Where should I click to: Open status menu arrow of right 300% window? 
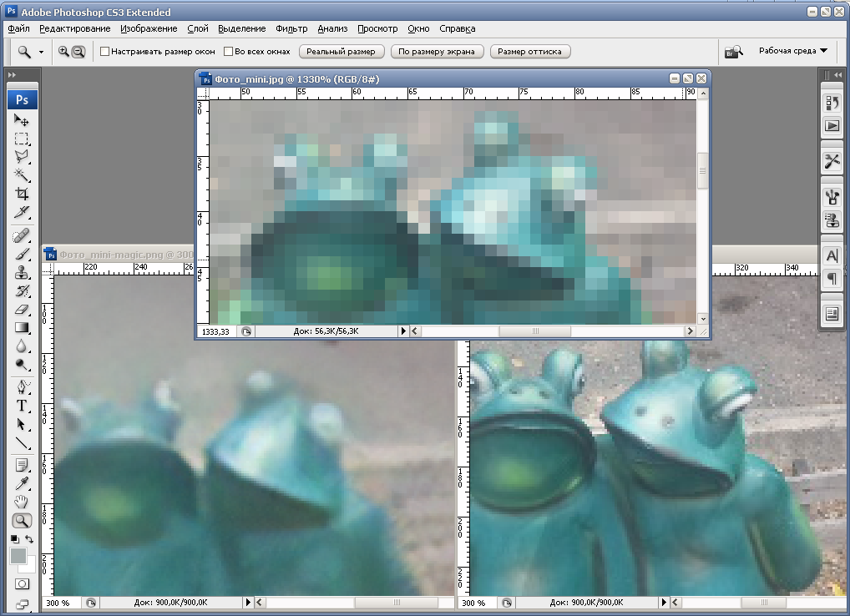pyautogui.click(x=664, y=602)
